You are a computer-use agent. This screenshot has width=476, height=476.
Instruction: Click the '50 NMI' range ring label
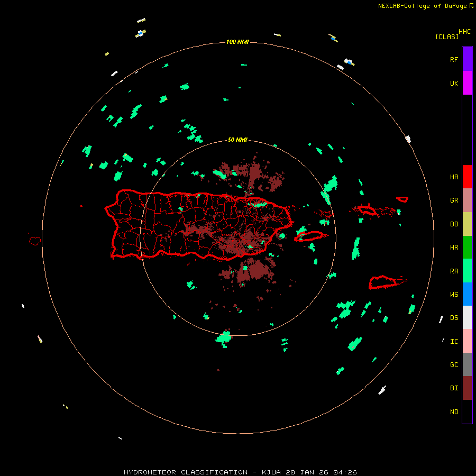coord(237,140)
